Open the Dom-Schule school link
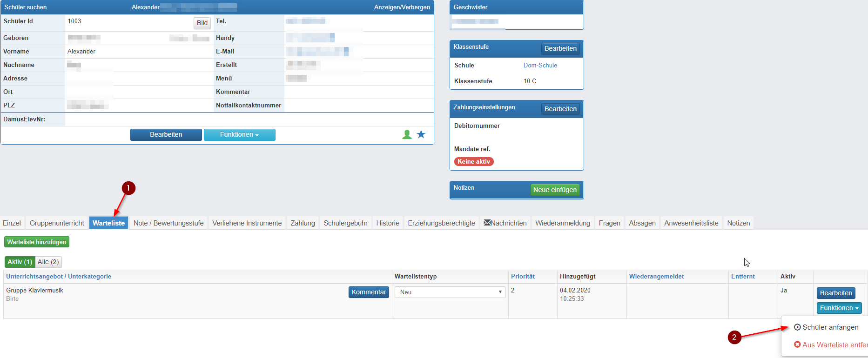 540,66
